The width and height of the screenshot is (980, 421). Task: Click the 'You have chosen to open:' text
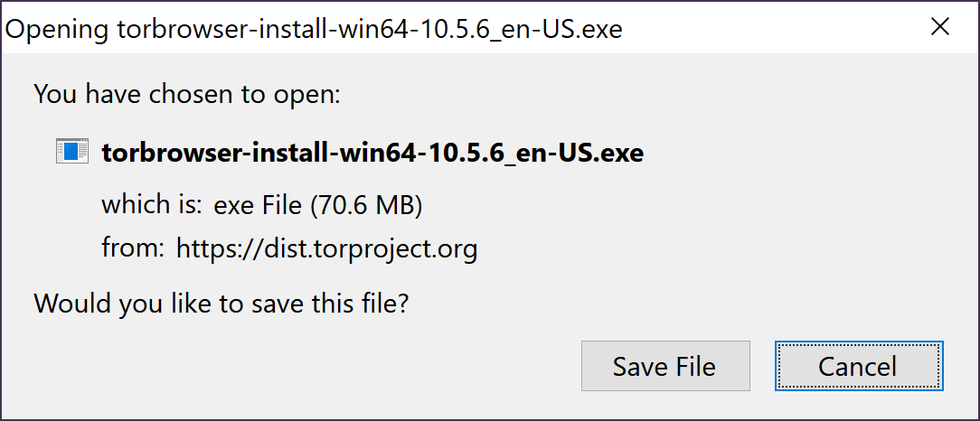186,94
